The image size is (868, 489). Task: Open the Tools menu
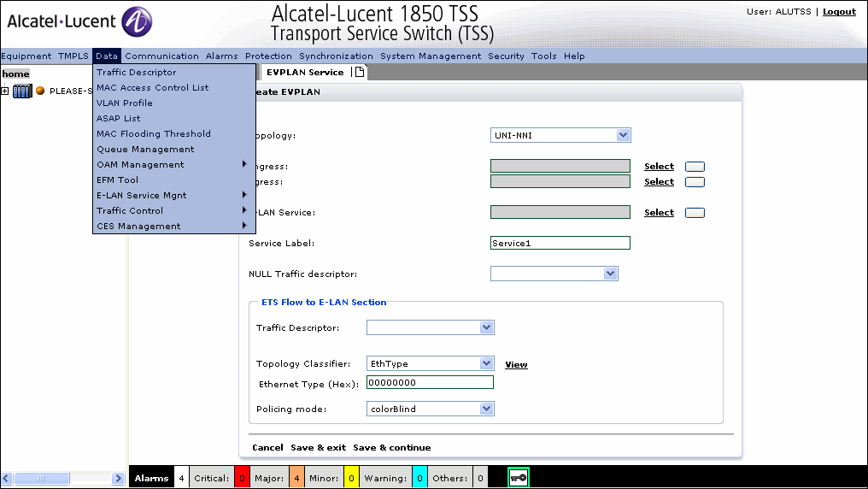tap(543, 56)
